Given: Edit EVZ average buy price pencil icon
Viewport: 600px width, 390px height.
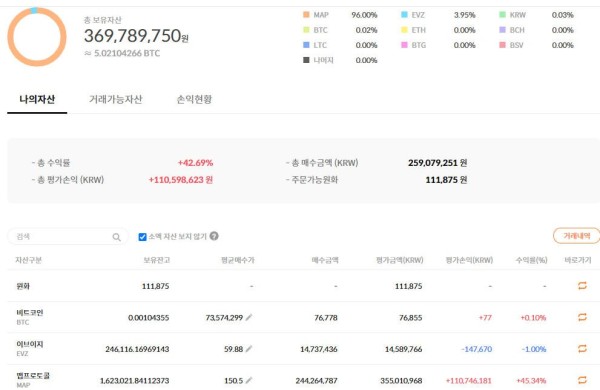Looking at the screenshot, I should tap(249, 348).
